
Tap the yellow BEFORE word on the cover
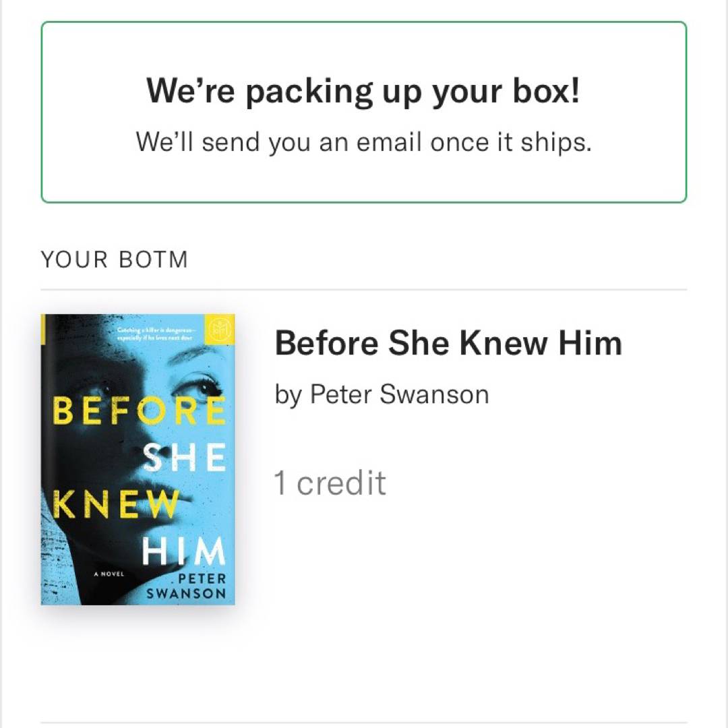click(138, 411)
